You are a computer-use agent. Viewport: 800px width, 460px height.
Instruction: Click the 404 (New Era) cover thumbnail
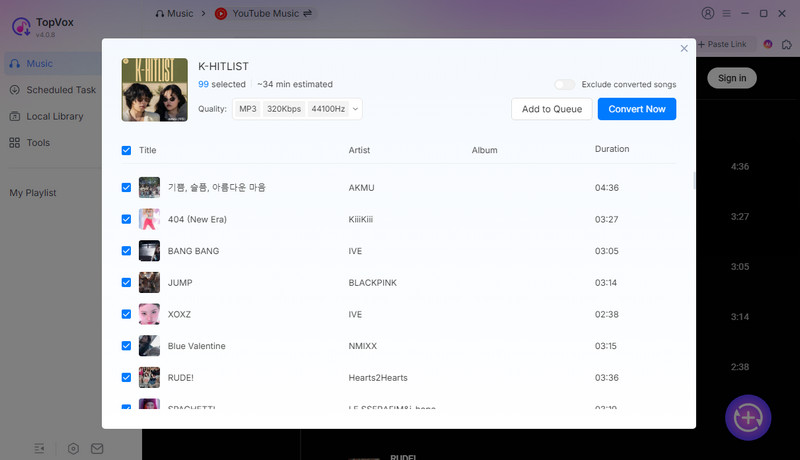(149, 219)
